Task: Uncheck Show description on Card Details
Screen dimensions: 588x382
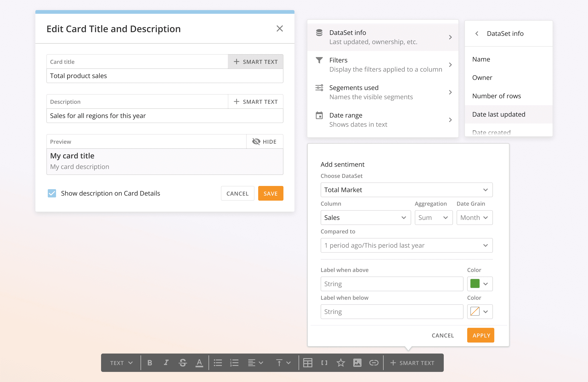Action: click(52, 193)
